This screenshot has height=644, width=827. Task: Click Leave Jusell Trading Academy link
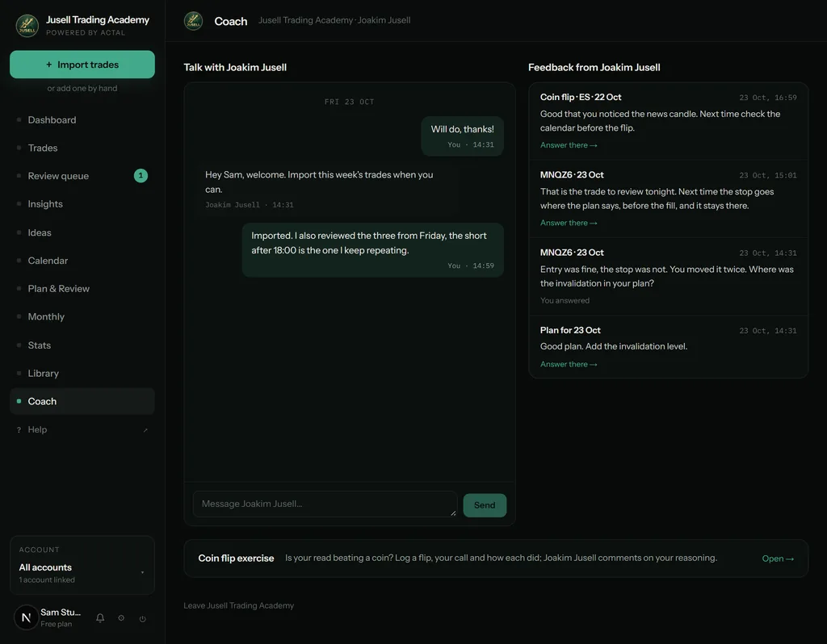239,605
